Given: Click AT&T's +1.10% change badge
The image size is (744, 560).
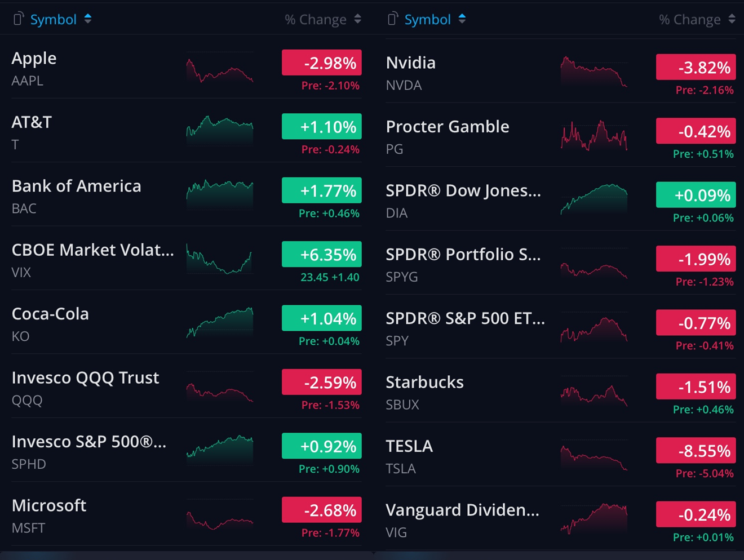Looking at the screenshot, I should pos(322,127).
